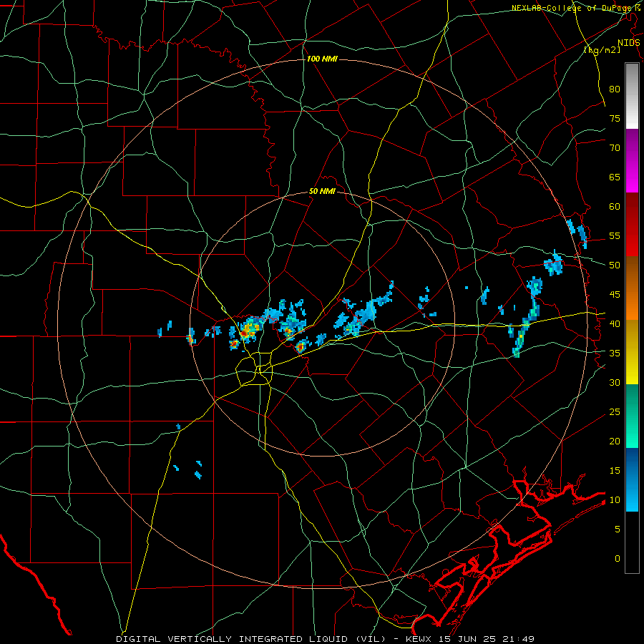The width and height of the screenshot is (644, 644).
Task: Click the '100 NMI' range ring label
Action: pyautogui.click(x=322, y=59)
